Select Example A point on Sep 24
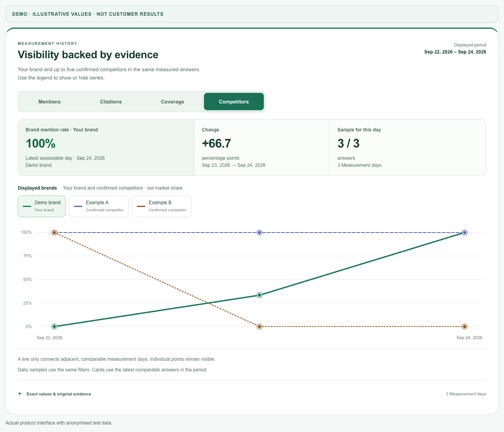The width and height of the screenshot is (504, 432). 465,233
